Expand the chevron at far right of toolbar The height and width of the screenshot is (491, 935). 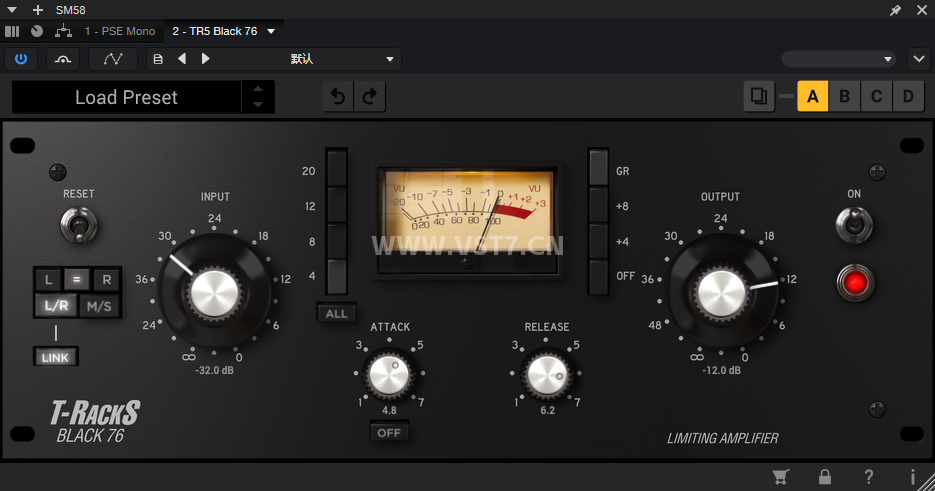(919, 59)
